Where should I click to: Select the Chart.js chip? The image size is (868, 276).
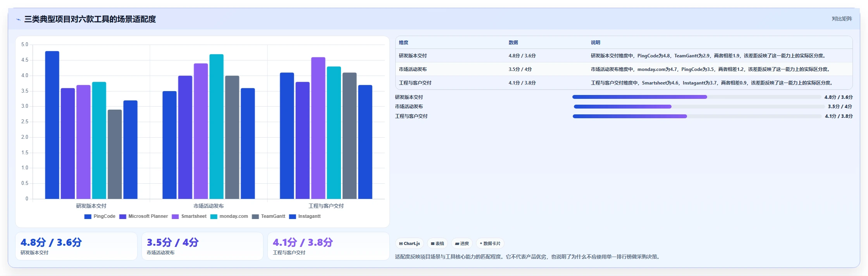[x=410, y=243]
